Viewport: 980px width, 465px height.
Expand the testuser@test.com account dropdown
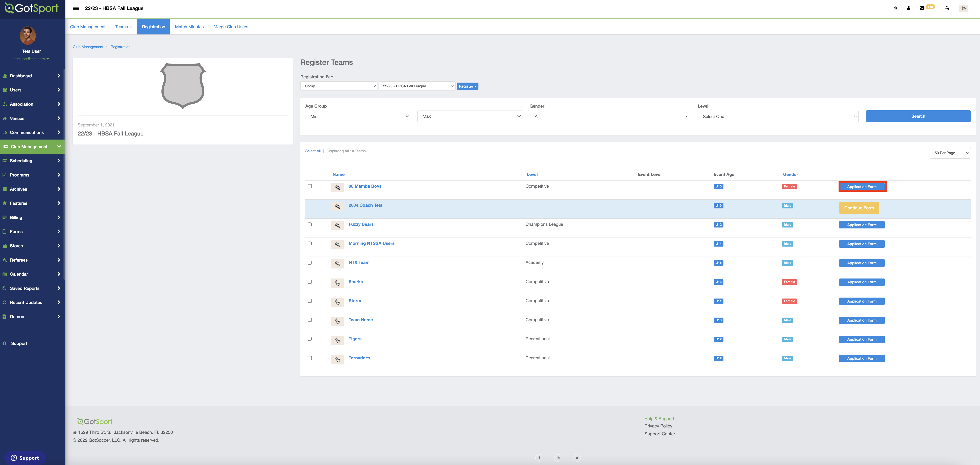[32, 59]
